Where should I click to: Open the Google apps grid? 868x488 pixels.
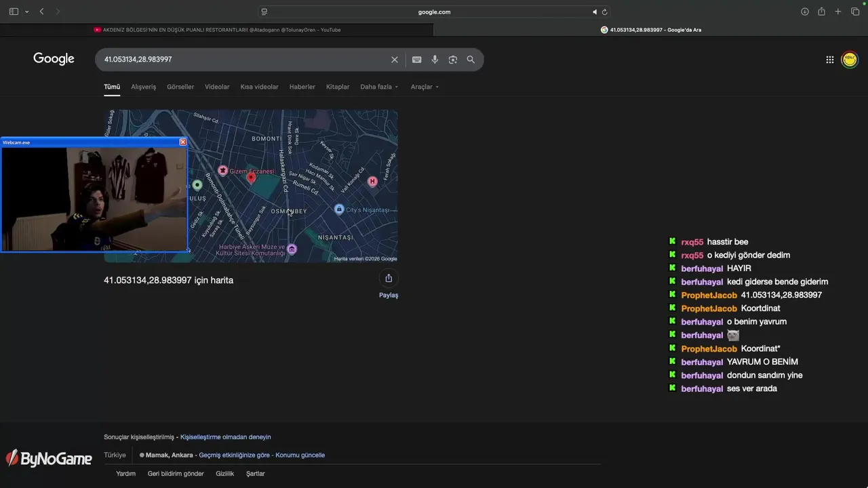click(x=829, y=60)
